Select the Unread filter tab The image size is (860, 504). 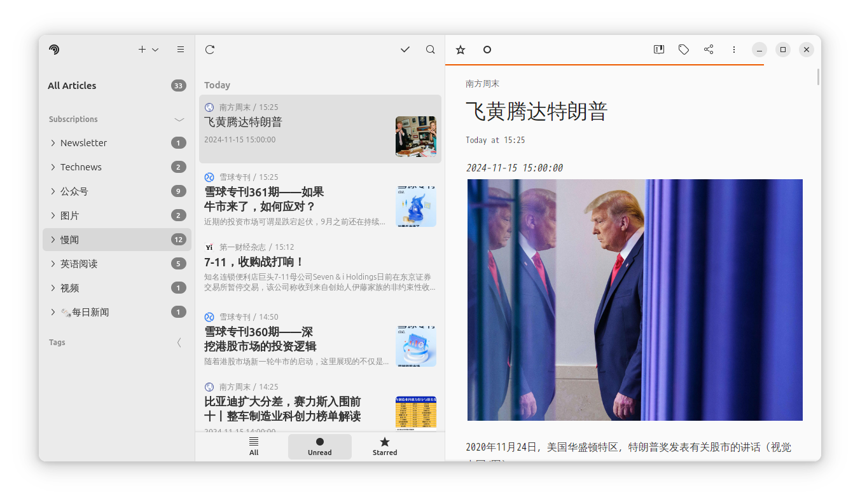click(319, 446)
